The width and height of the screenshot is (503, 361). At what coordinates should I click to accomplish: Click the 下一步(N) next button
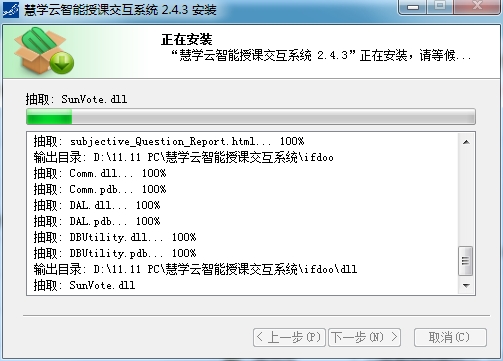pyautogui.click(x=364, y=337)
